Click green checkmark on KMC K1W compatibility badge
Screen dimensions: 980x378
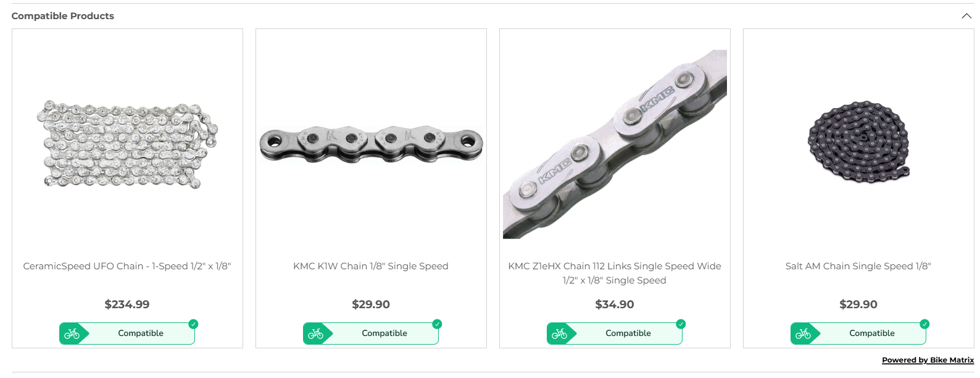coord(437,324)
